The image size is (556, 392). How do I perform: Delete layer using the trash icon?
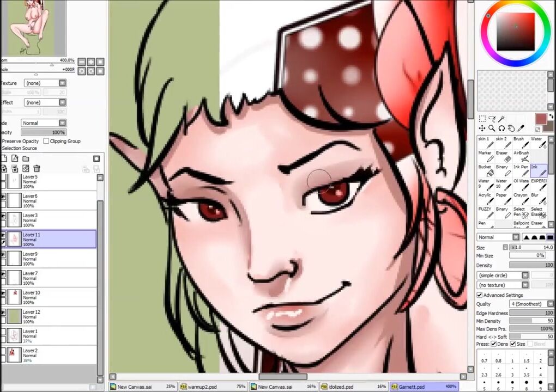pos(37,169)
